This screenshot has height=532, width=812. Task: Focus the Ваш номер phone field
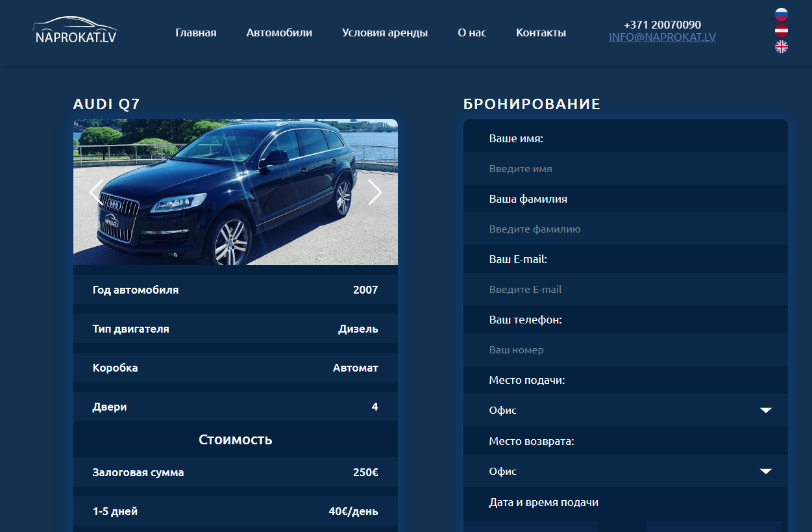626,349
